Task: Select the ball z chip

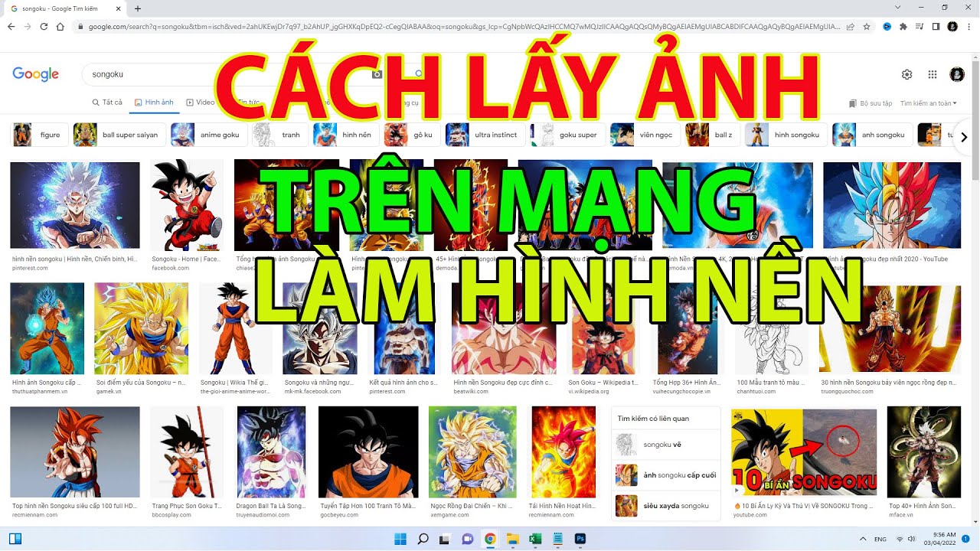Action: pyautogui.click(x=712, y=135)
